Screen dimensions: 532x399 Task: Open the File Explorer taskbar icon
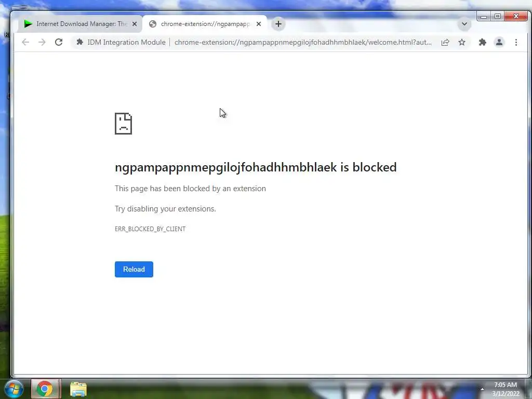coord(78,389)
